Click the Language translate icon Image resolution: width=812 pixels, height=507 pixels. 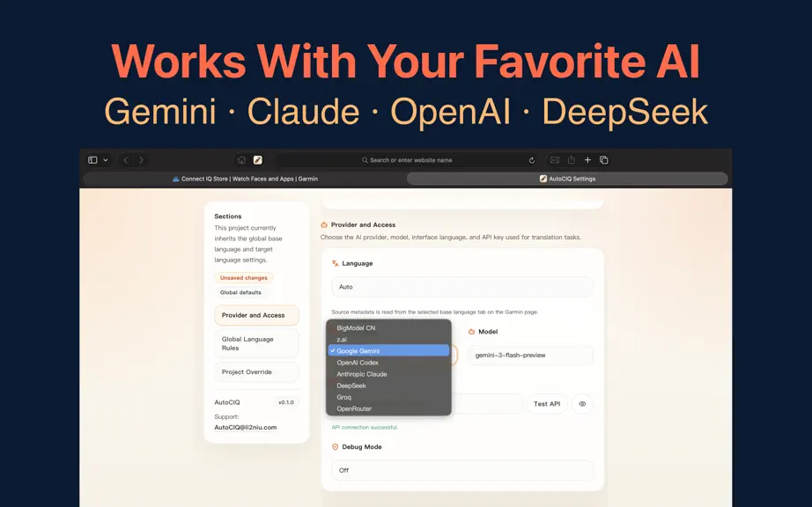pos(335,263)
